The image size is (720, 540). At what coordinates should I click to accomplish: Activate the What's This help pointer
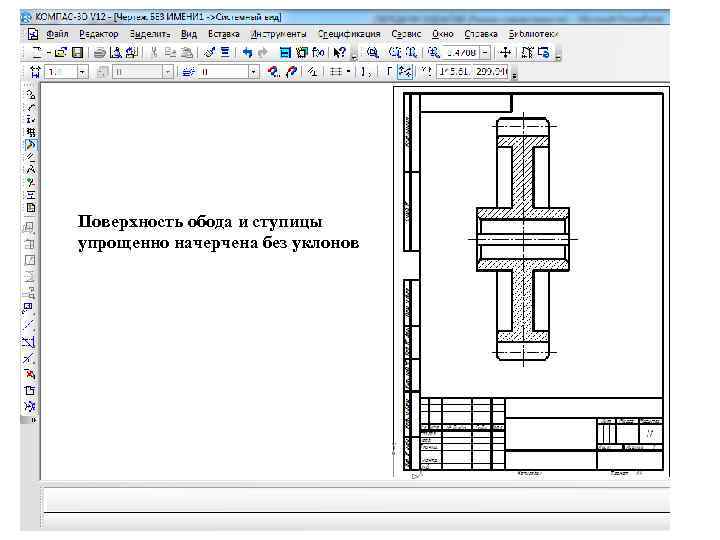339,53
